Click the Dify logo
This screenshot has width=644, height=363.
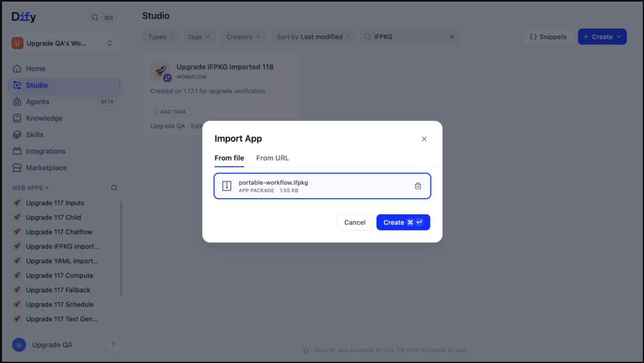coord(24,17)
